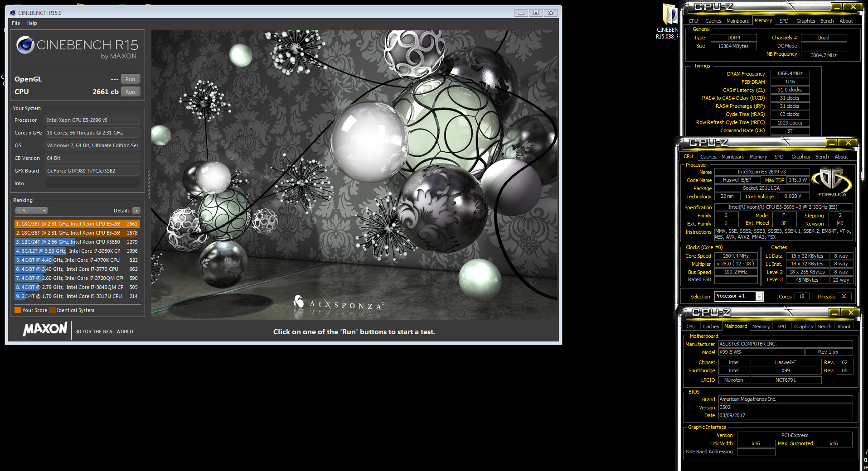Viewport: 868px width, 471px height.
Task: Open CPU tab in Mainboard CPU-Z window
Action: (x=691, y=327)
